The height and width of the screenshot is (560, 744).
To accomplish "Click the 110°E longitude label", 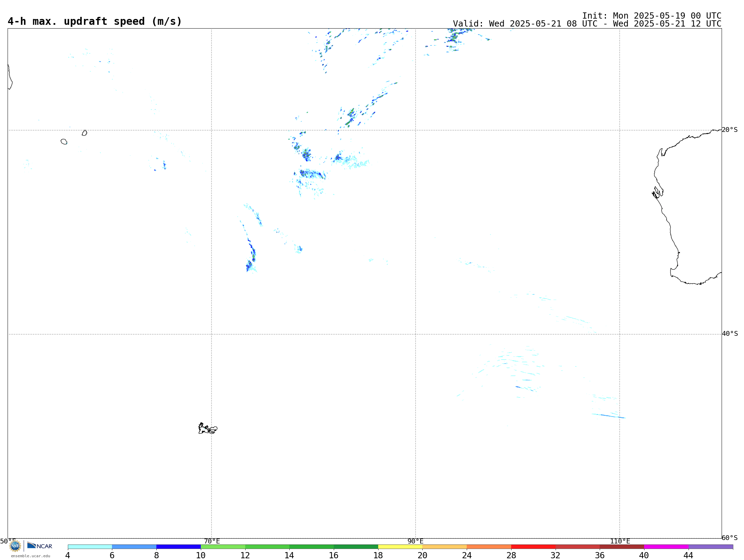I will pos(620,541).
